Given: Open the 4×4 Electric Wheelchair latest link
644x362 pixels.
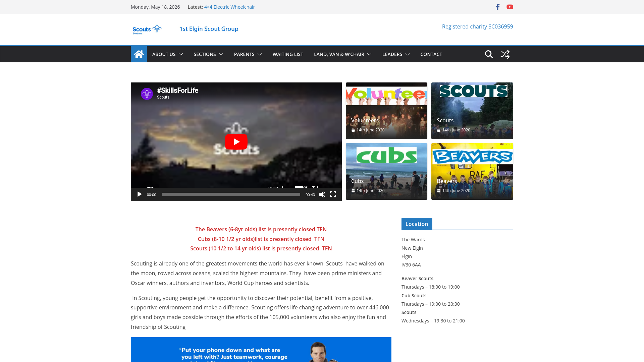Looking at the screenshot, I should [229, 7].
